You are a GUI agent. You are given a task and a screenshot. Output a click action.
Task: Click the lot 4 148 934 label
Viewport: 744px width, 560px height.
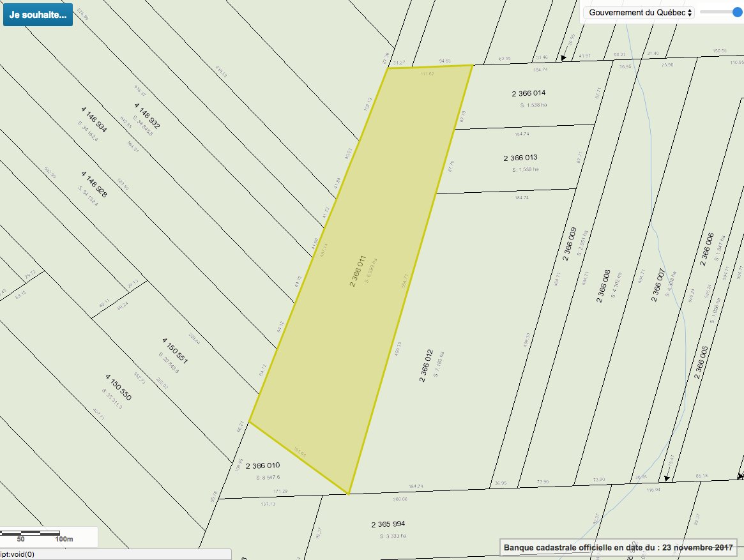[x=94, y=119]
